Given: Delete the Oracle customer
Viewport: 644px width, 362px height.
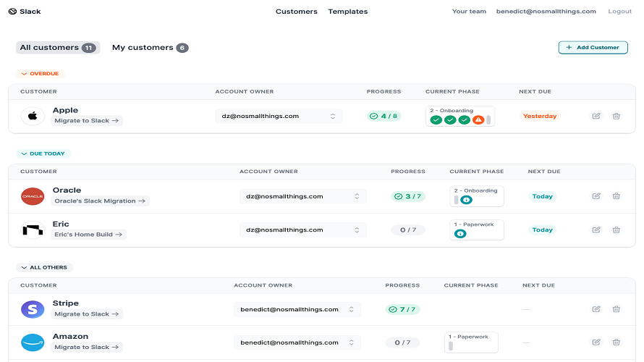Looking at the screenshot, I should (616, 196).
